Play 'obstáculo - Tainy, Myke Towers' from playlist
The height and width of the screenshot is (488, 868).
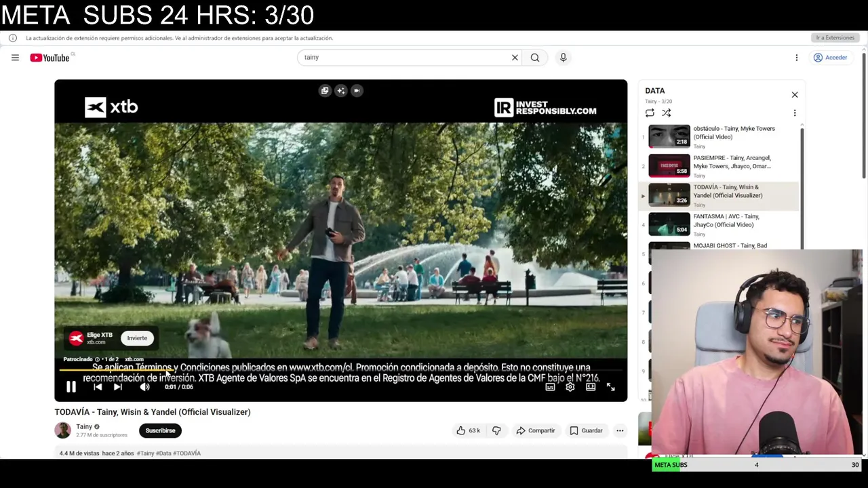[x=719, y=136]
